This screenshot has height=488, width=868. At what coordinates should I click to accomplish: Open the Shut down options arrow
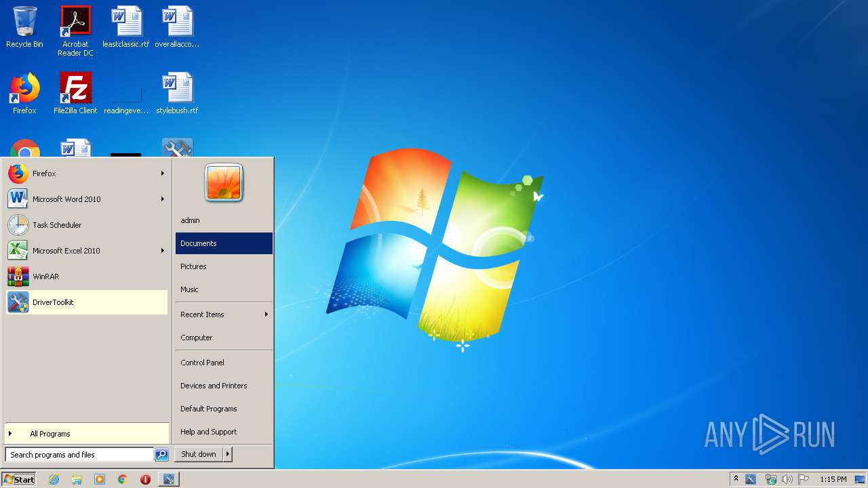[228, 454]
